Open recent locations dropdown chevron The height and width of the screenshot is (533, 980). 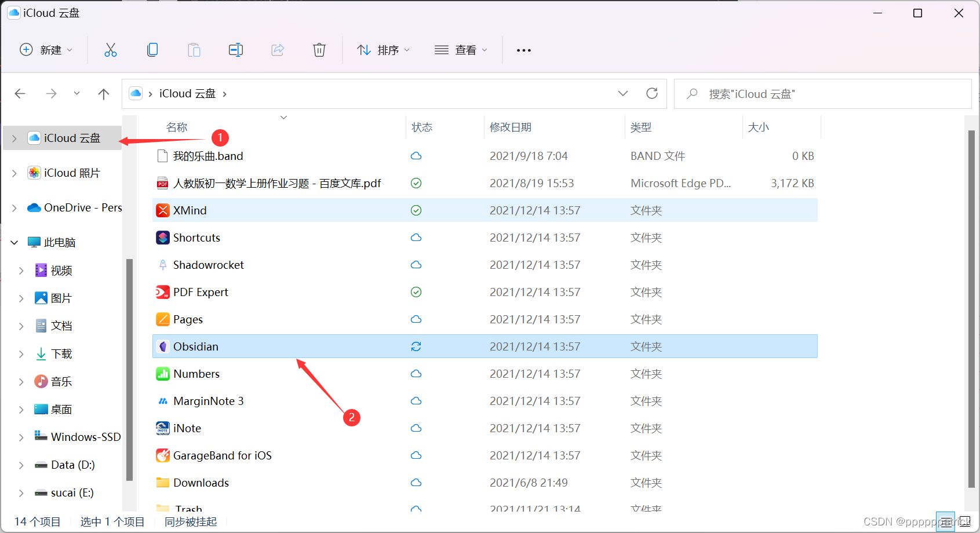pos(76,93)
